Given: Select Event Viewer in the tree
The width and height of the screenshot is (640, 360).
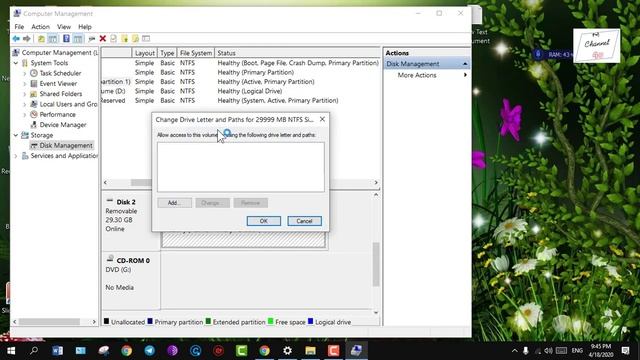Looking at the screenshot, I should (58, 83).
